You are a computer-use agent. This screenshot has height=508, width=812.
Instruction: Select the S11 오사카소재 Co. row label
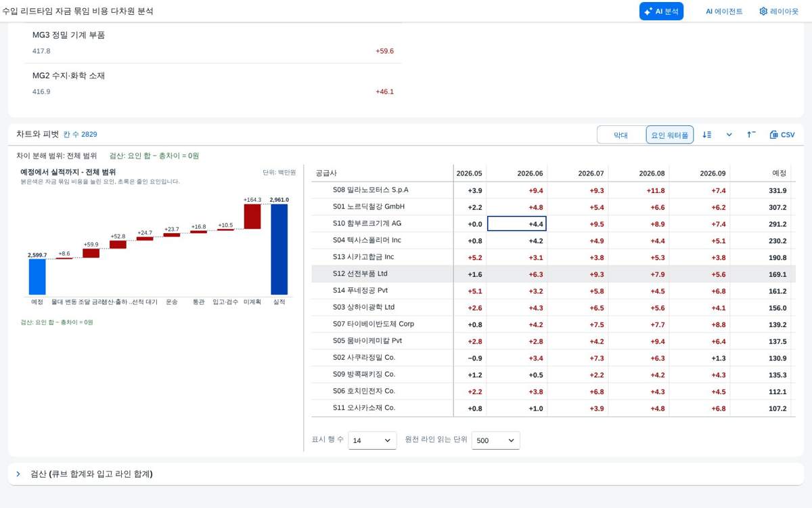click(364, 408)
